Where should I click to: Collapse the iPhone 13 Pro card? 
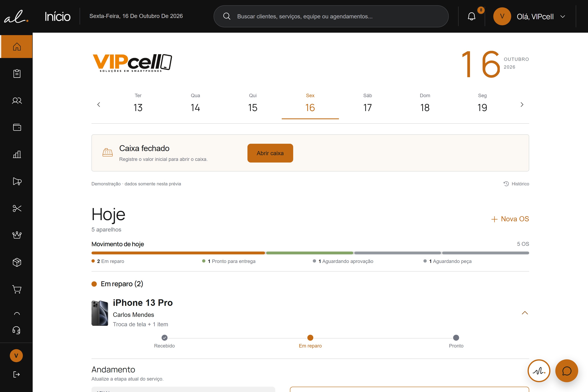coord(525,313)
